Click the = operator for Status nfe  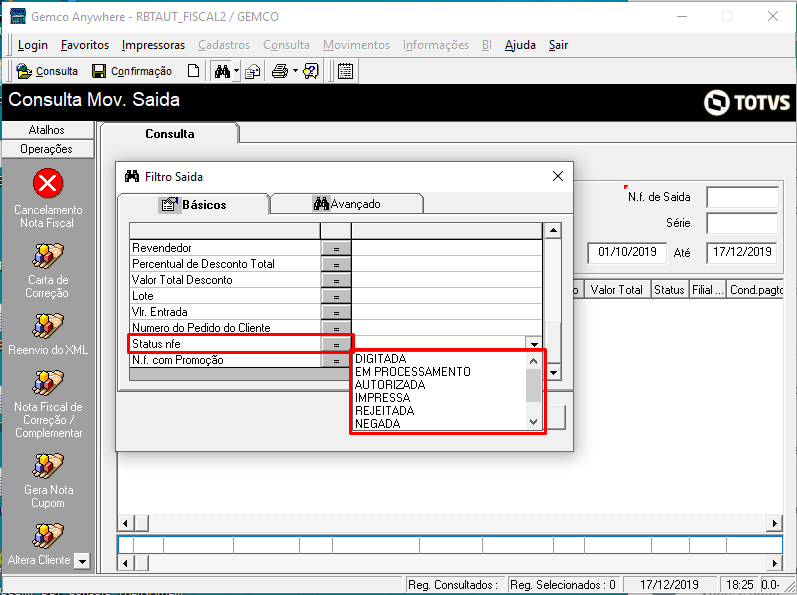[x=336, y=344]
